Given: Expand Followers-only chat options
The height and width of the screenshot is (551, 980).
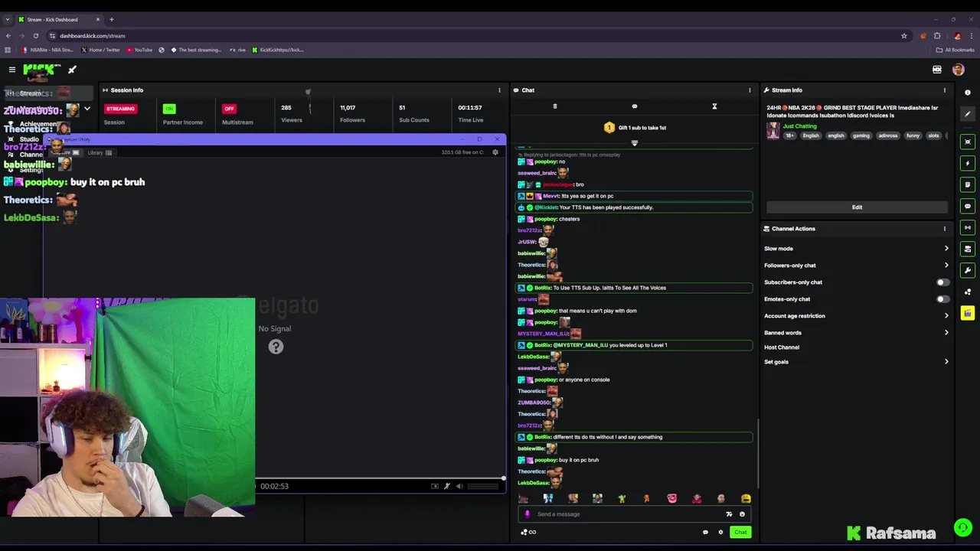Looking at the screenshot, I should pyautogui.click(x=946, y=266).
